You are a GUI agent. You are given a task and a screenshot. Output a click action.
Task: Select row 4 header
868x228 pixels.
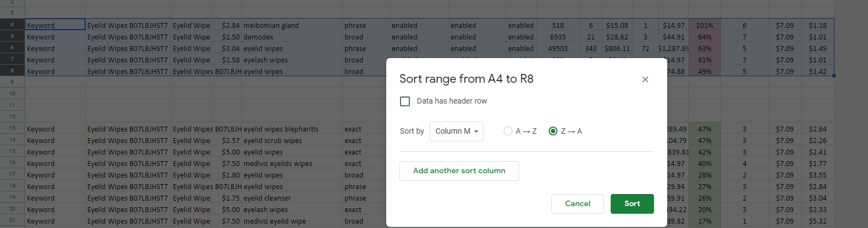pos(12,25)
